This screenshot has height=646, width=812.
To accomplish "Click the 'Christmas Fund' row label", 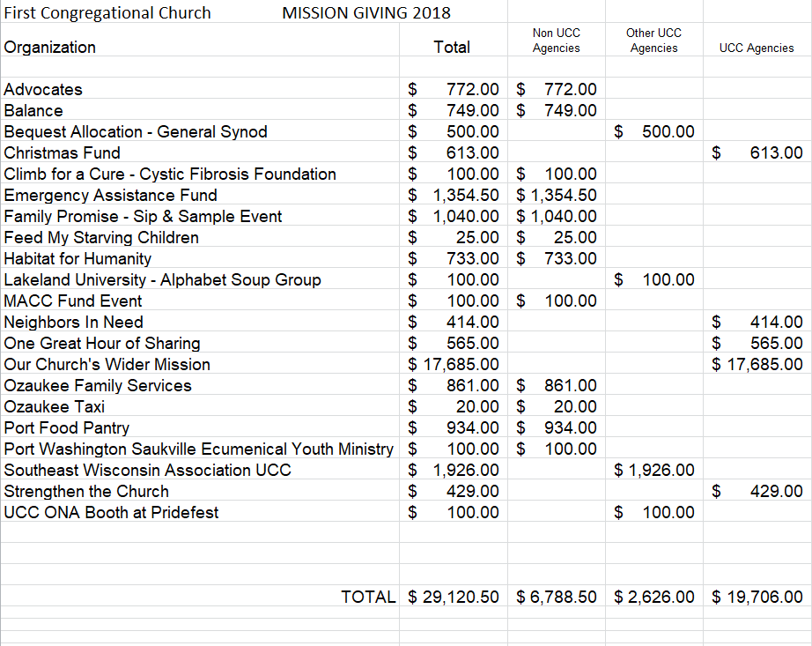I will [62, 152].
